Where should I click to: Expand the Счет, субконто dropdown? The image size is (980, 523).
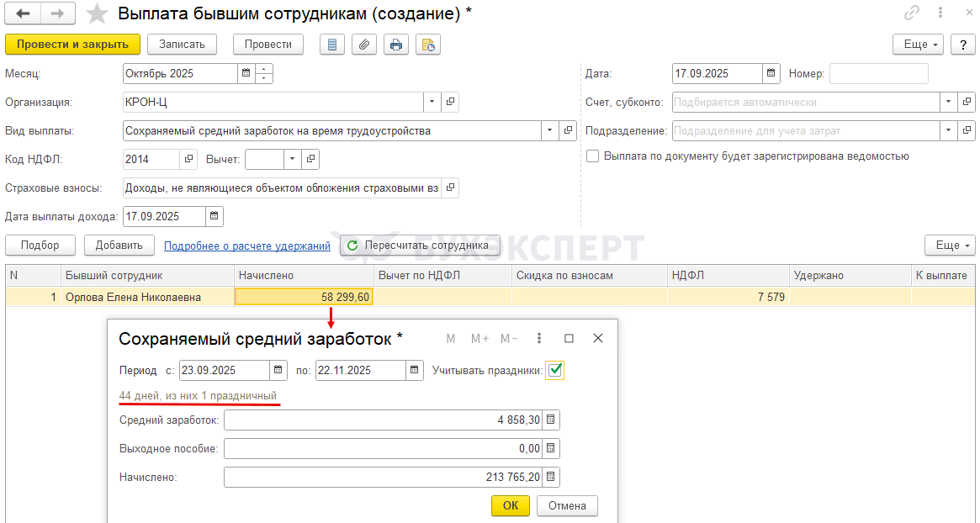pos(949,102)
